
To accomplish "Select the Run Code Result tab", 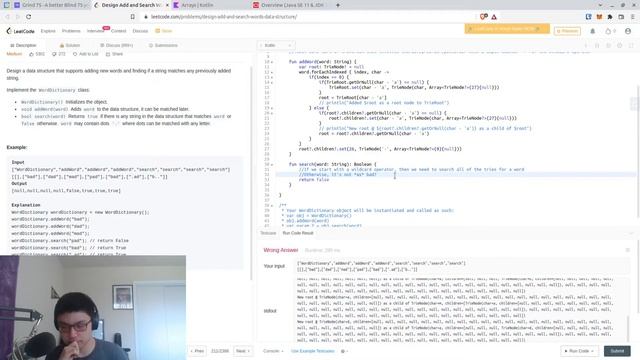I will coord(298,233).
